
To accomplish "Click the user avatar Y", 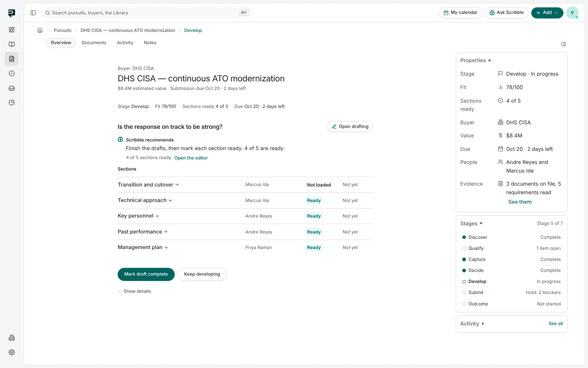I will (572, 13).
